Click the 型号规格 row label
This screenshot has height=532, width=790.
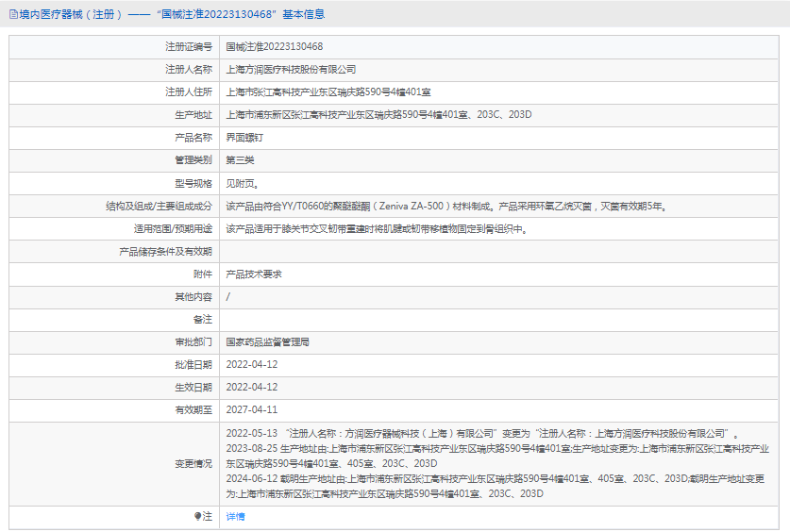(x=193, y=183)
